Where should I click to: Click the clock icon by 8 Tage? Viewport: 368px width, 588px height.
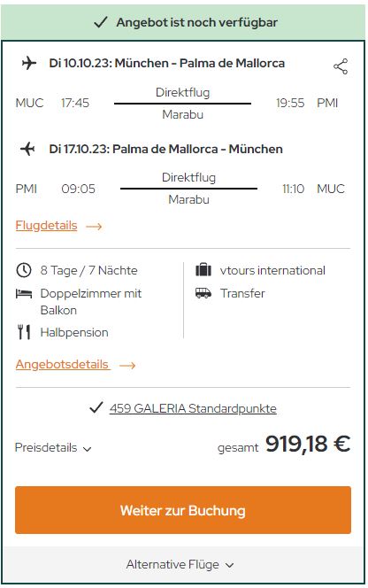tap(24, 270)
